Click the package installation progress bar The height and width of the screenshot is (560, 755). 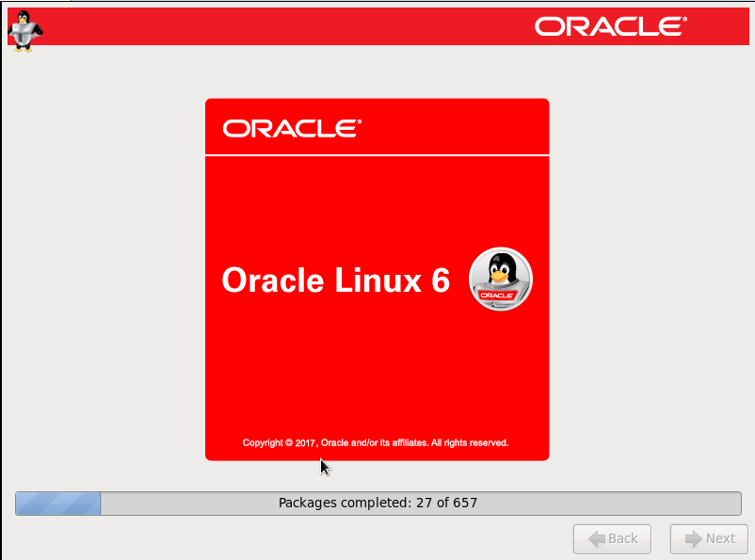(x=378, y=504)
